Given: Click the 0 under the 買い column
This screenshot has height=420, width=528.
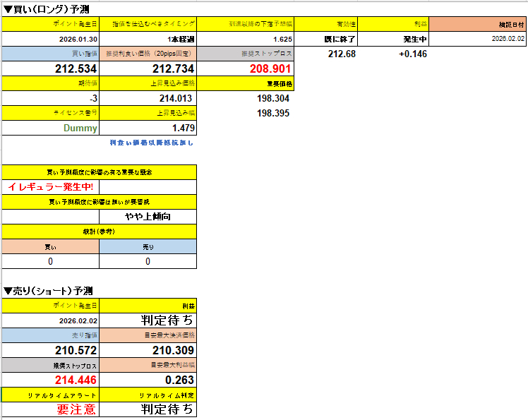Looking at the screenshot, I should coord(51,261).
